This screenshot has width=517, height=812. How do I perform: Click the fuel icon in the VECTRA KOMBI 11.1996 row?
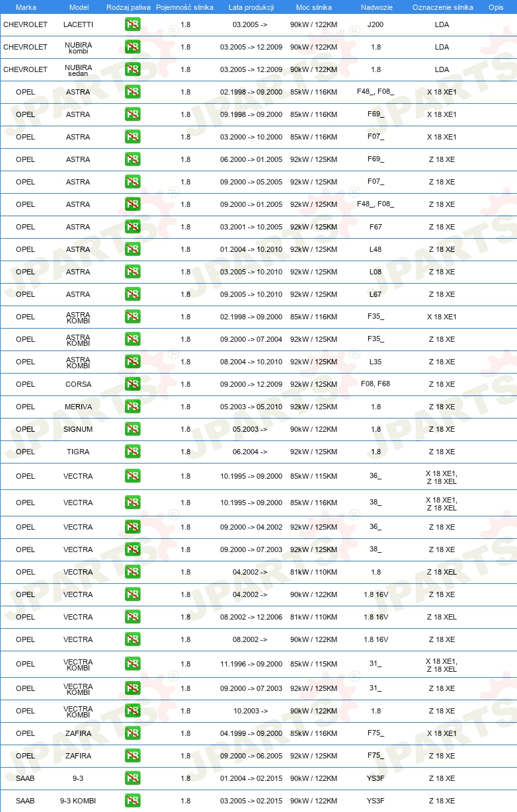pos(132,664)
